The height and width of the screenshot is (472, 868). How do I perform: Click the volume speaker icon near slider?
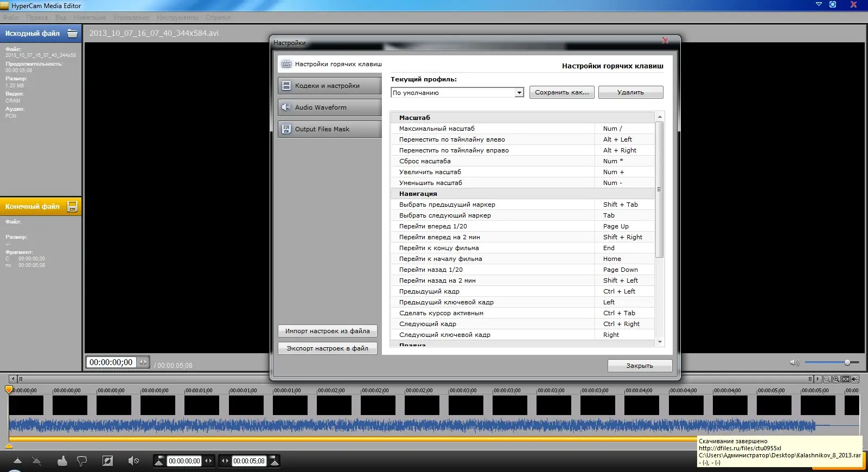tap(795, 362)
